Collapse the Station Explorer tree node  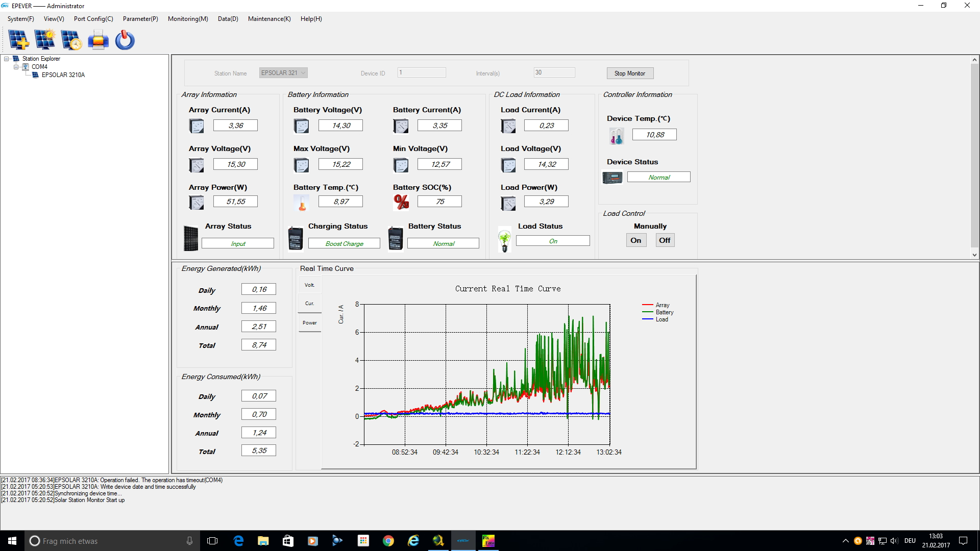[7, 59]
